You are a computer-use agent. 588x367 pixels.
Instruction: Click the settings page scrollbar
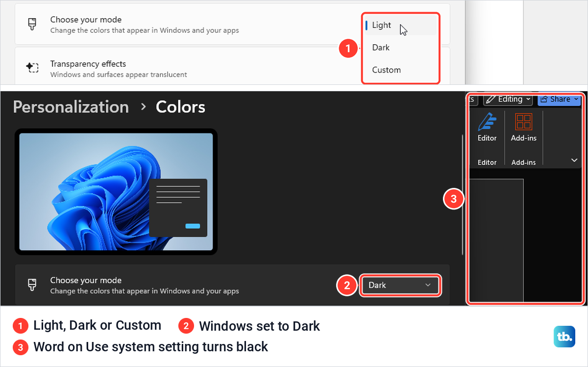click(x=463, y=194)
